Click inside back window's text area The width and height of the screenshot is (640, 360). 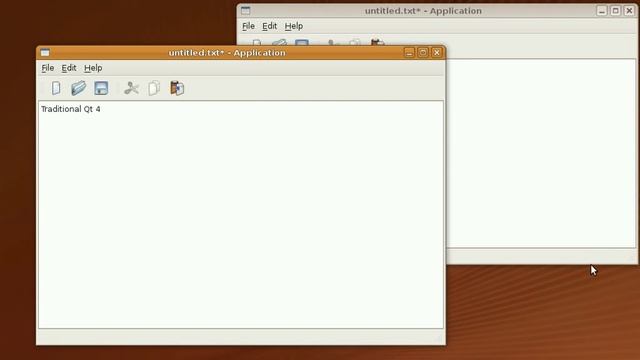coord(541,153)
